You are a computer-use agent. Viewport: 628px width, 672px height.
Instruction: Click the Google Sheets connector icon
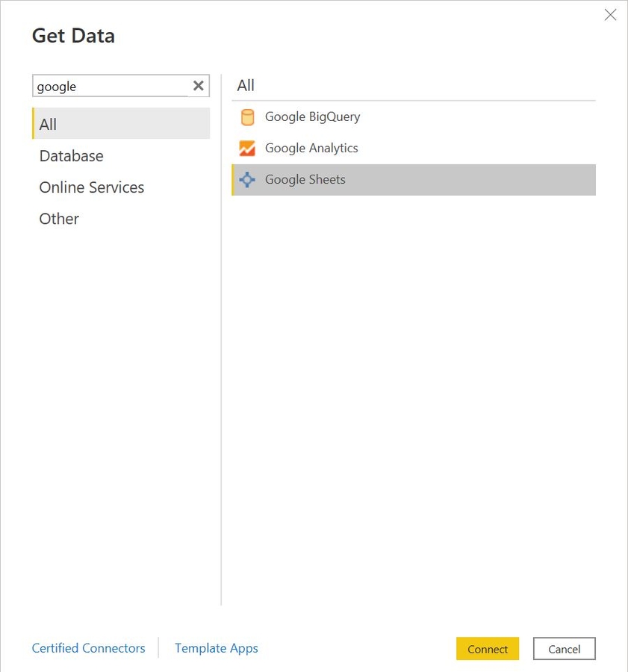pyautogui.click(x=247, y=179)
